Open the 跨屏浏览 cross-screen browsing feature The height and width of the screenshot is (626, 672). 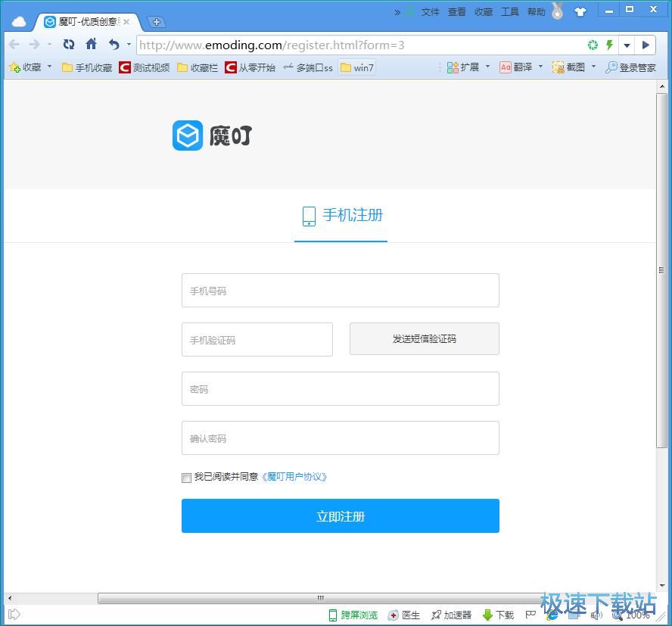pos(353,615)
